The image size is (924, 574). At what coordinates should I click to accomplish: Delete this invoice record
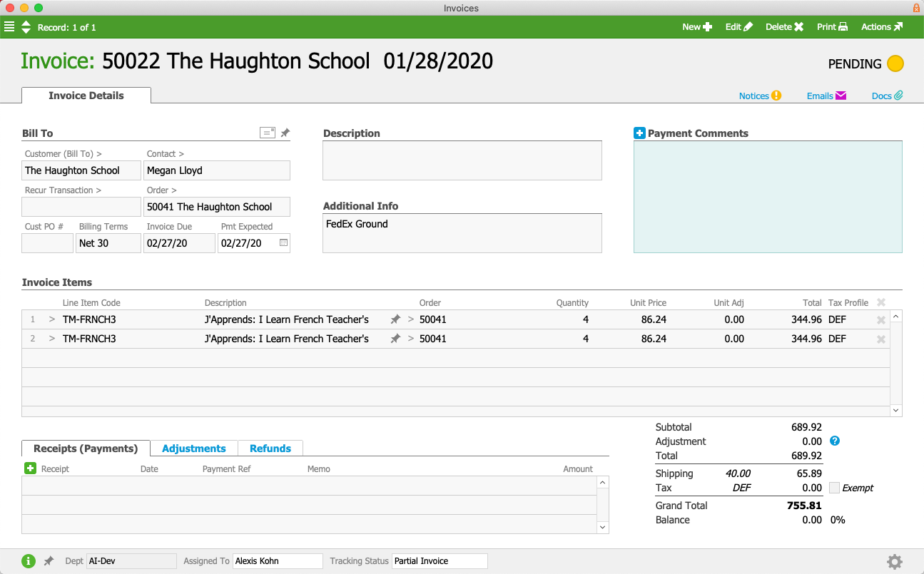(x=785, y=27)
